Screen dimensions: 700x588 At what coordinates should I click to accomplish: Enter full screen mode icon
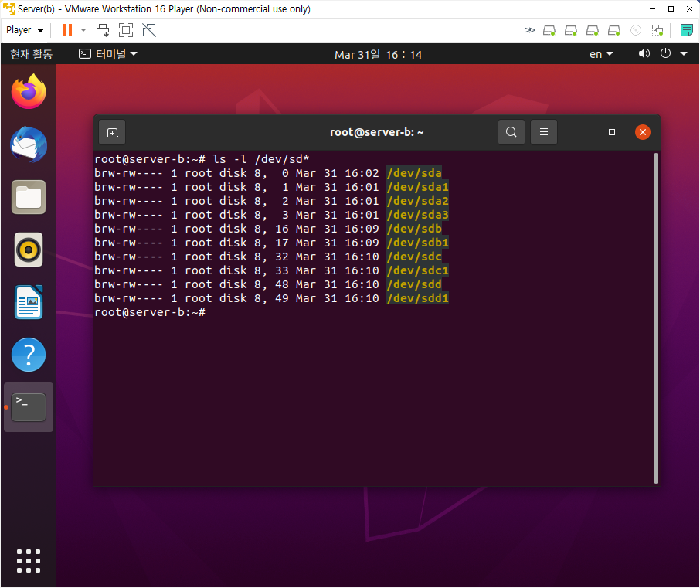(126, 30)
